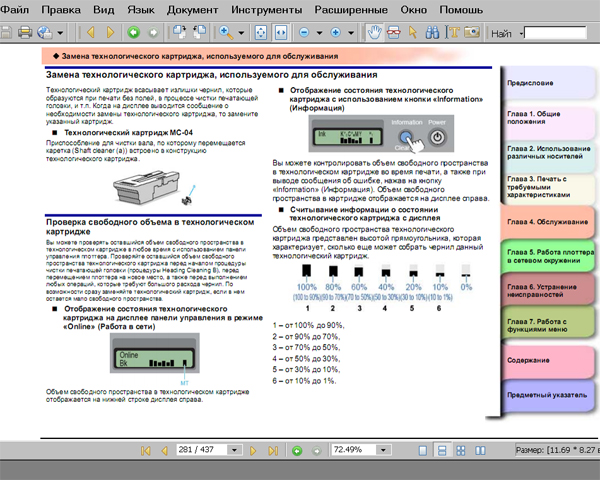600x480 pixels.
Task: Toggle the Fit Width view button
Action: (281, 33)
